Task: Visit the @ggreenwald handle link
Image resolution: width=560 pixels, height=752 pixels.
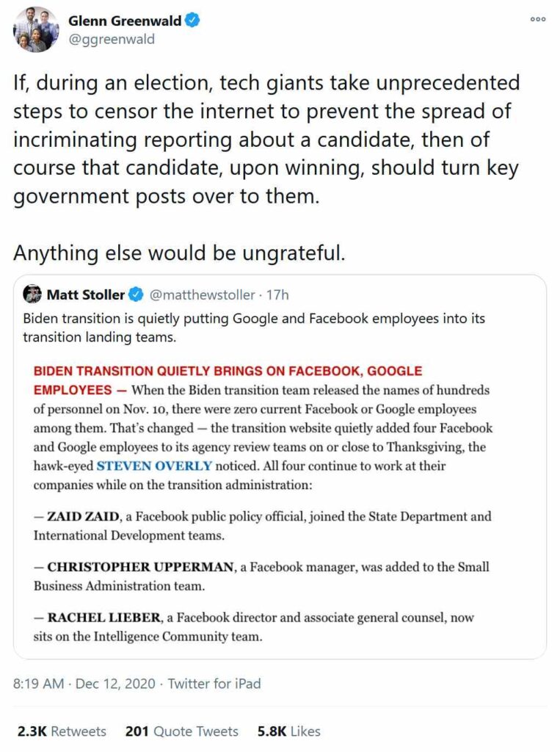Action: click(112, 40)
